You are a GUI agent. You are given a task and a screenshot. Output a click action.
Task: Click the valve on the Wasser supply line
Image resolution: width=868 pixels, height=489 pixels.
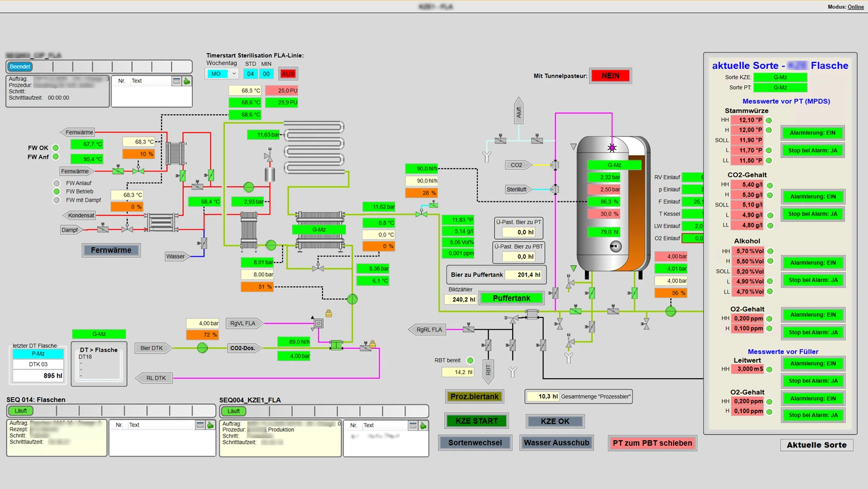pos(202,243)
